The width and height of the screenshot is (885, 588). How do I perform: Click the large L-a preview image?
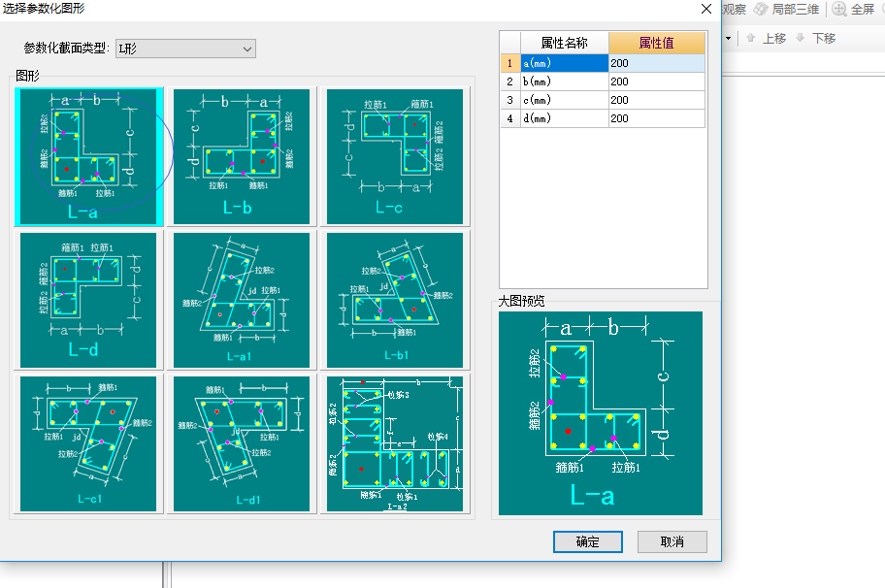[601, 413]
